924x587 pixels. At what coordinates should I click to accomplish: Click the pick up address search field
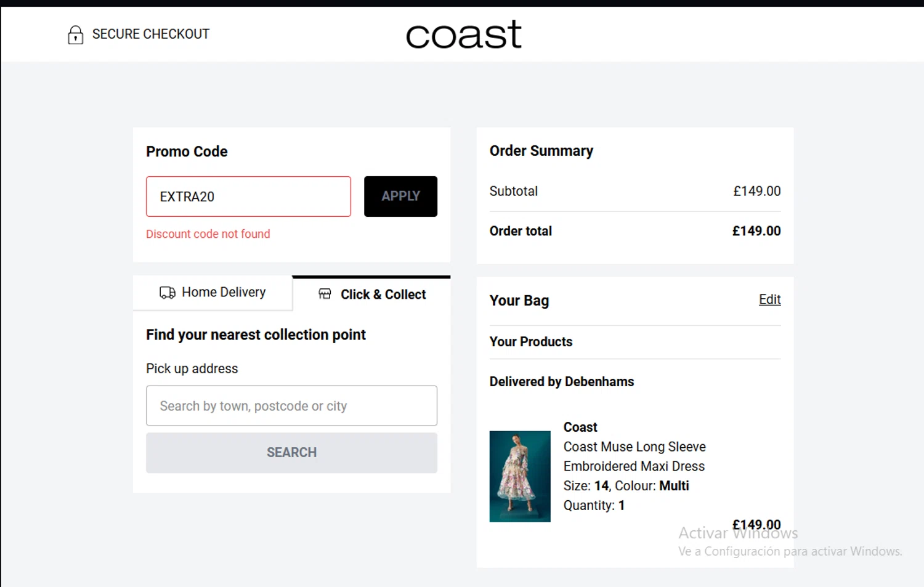coord(291,406)
